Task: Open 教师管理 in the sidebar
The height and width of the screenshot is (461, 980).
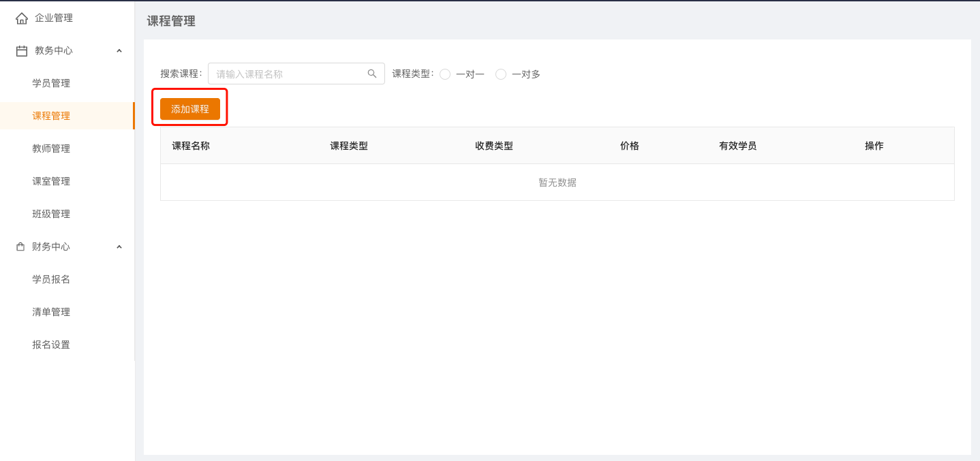Action: tap(51, 148)
